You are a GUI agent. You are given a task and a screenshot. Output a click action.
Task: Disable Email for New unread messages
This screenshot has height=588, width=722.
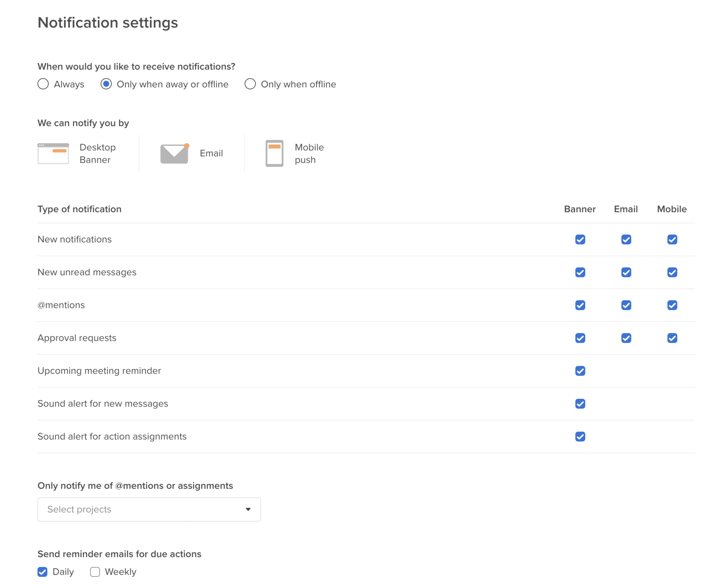[x=626, y=272]
